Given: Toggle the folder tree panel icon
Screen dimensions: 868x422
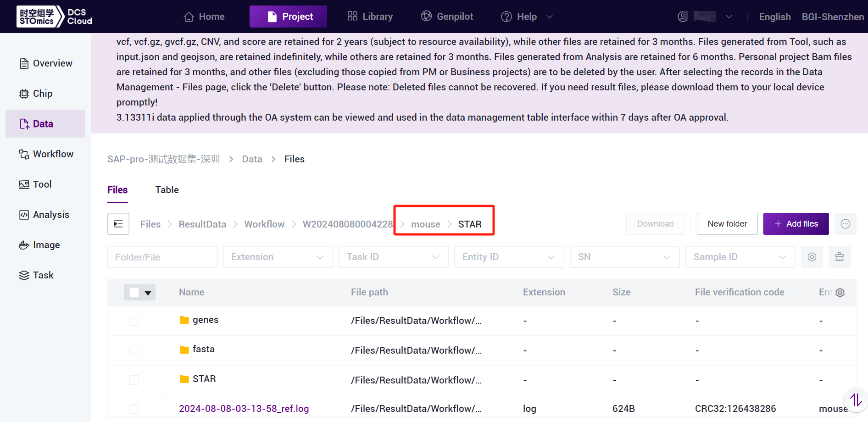Looking at the screenshot, I should point(118,224).
